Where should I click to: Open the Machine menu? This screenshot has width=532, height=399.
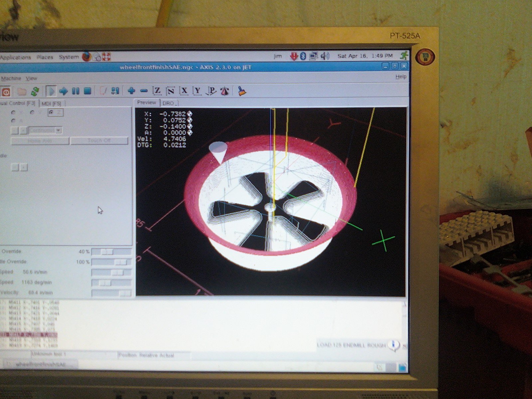pos(11,78)
